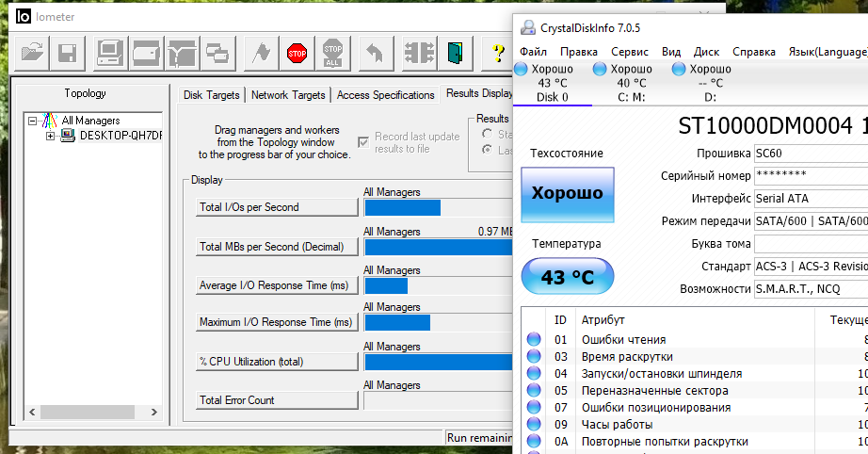Stop current test with red STOP icon

tap(297, 54)
